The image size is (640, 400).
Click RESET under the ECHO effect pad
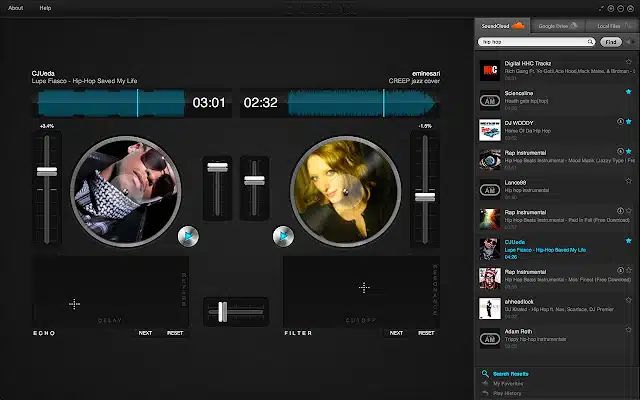[175, 333]
